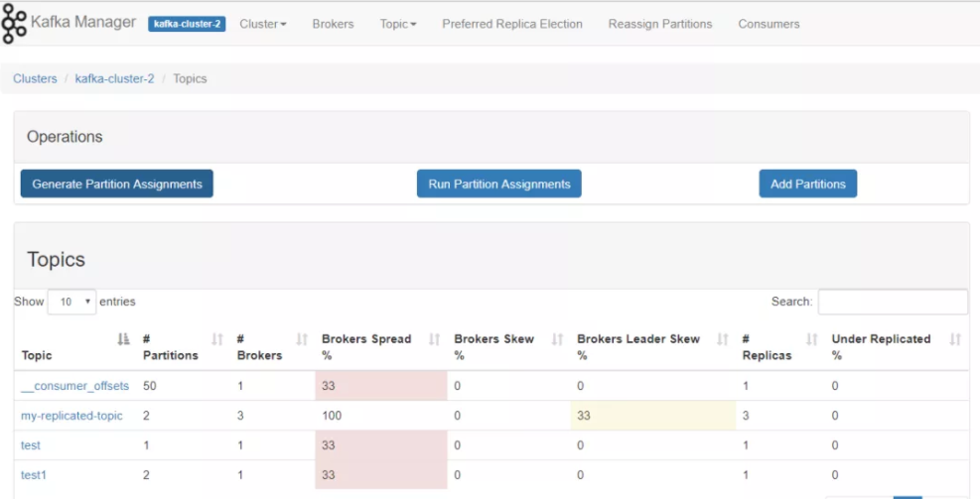This screenshot has width=980, height=499.
Task: Sort by # Brokers column sort icon
Action: (x=302, y=339)
